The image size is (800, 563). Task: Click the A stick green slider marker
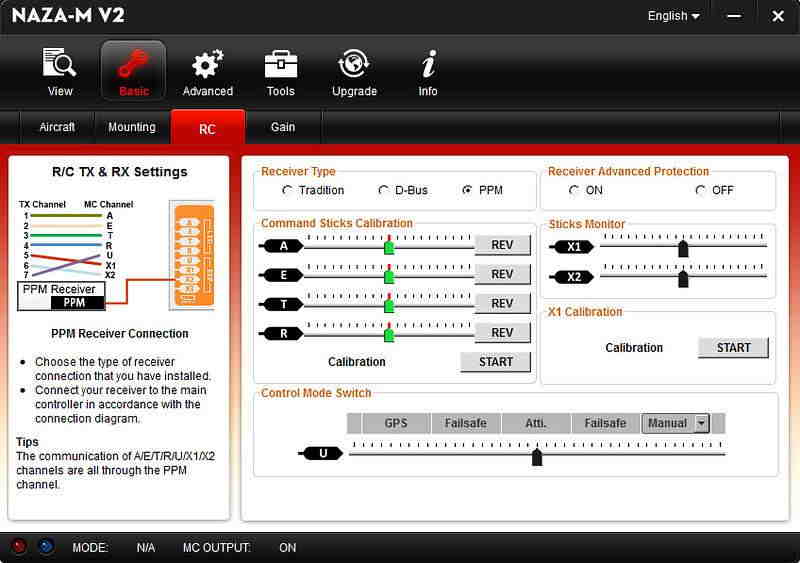tap(389, 248)
